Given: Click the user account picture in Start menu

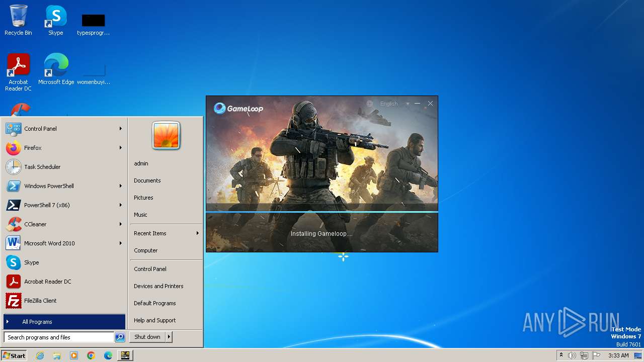Looking at the screenshot, I should point(166,135).
